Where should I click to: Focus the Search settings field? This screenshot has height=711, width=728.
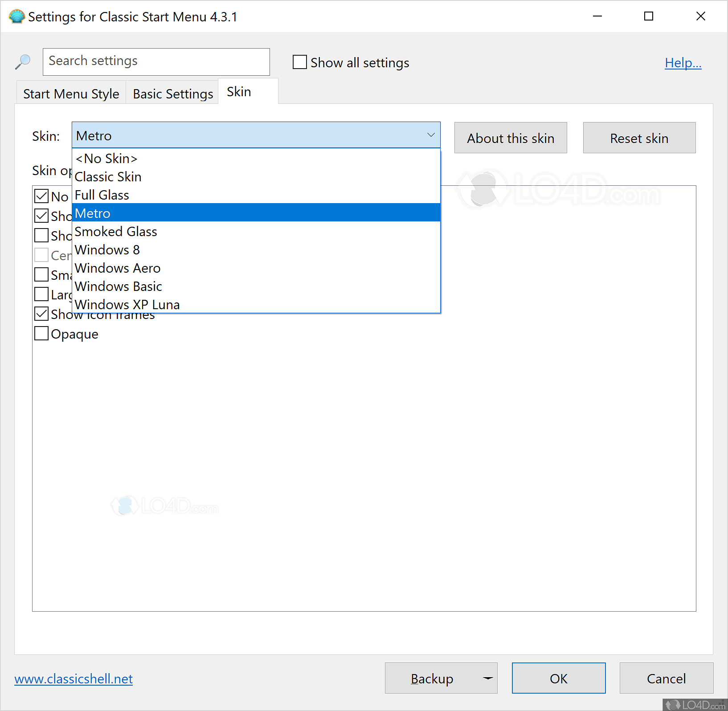tap(156, 62)
